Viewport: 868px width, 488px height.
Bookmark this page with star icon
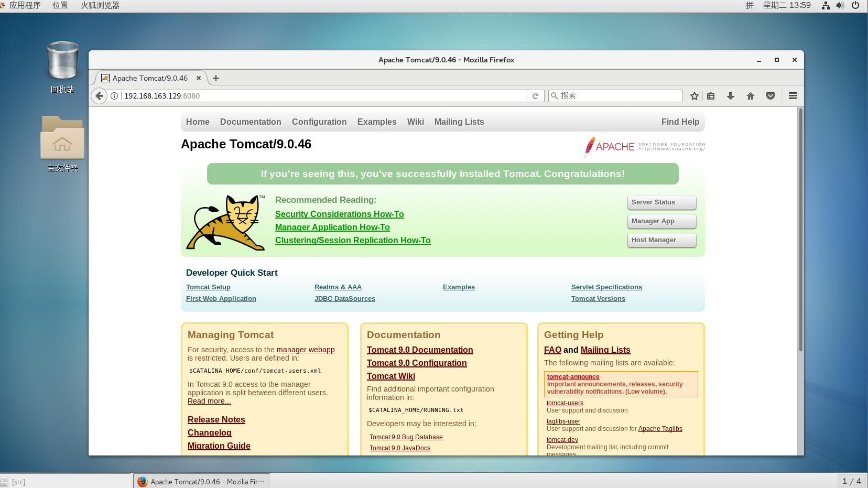click(695, 96)
